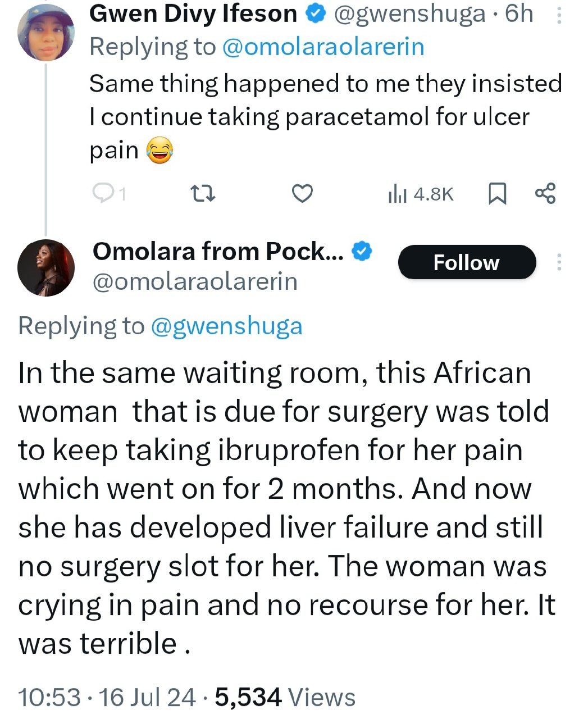This screenshot has height=719, width=588.
Task: Open the three-dot menu beside Follow button
Action: pos(558,262)
